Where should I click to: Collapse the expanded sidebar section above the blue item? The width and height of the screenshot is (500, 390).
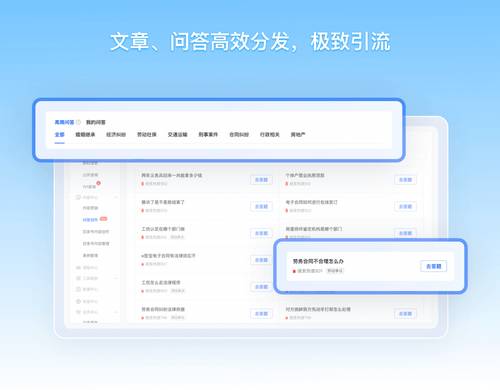pyautogui.click(x=116, y=197)
